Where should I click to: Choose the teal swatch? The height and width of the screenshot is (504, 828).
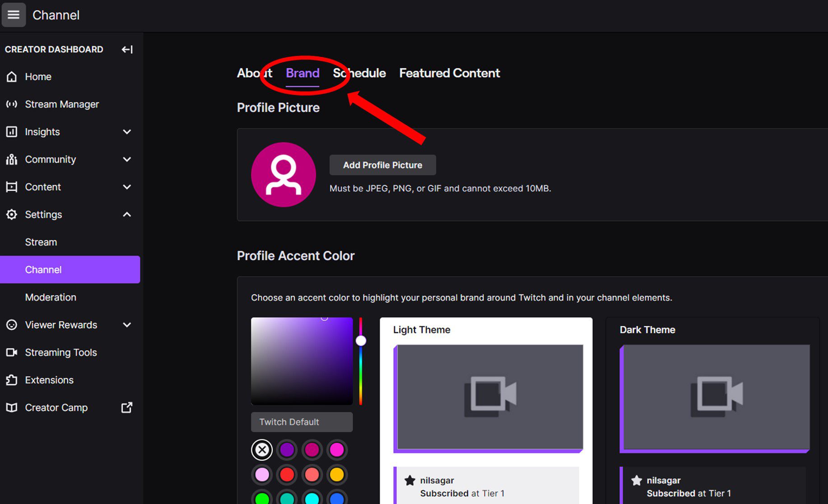point(287,498)
